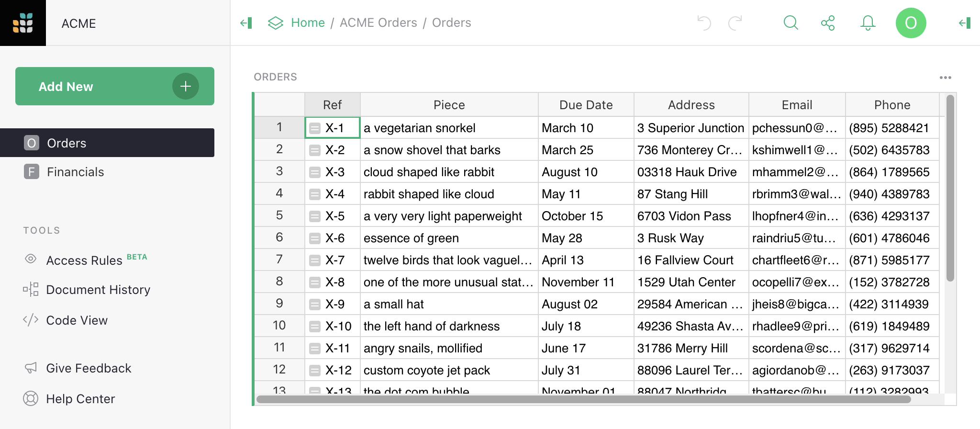Open the notifications bell

click(x=868, y=23)
